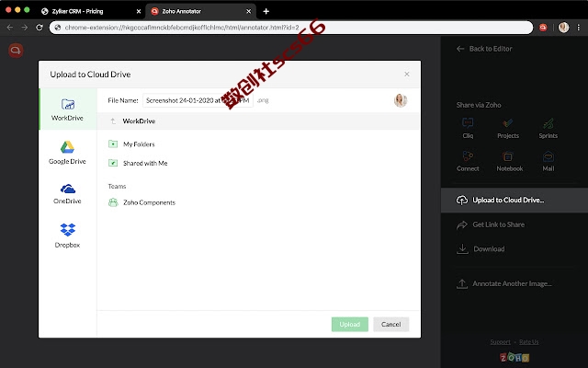Click the Annotator extension icon in the toolbar
Image resolution: width=588 pixels, height=368 pixels.
[543, 28]
